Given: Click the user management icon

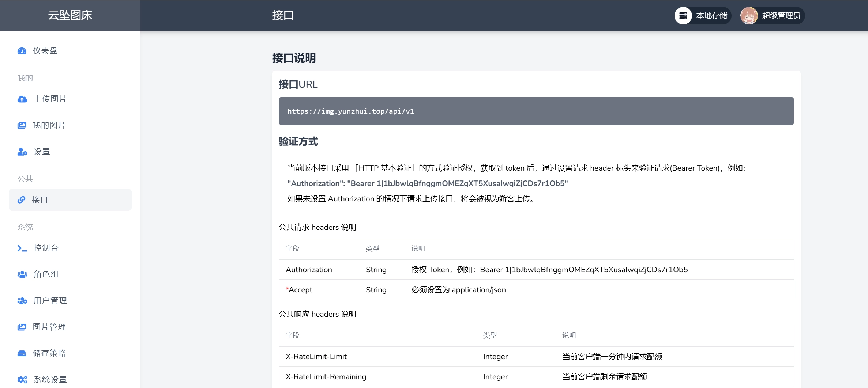Looking at the screenshot, I should pyautogui.click(x=22, y=301).
